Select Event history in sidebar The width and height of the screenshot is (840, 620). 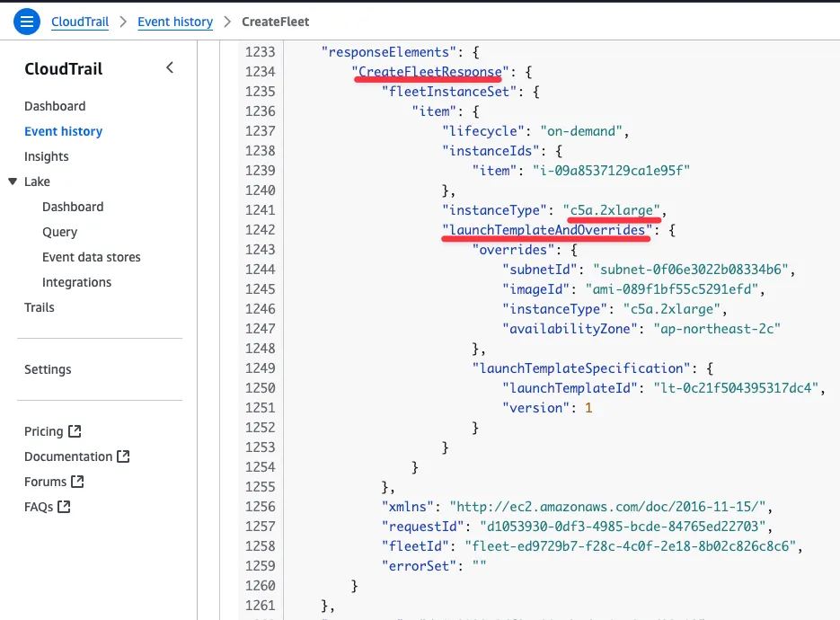pyautogui.click(x=63, y=131)
